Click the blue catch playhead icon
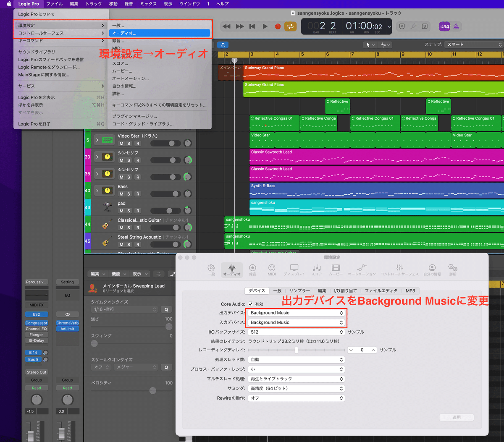 point(223,45)
